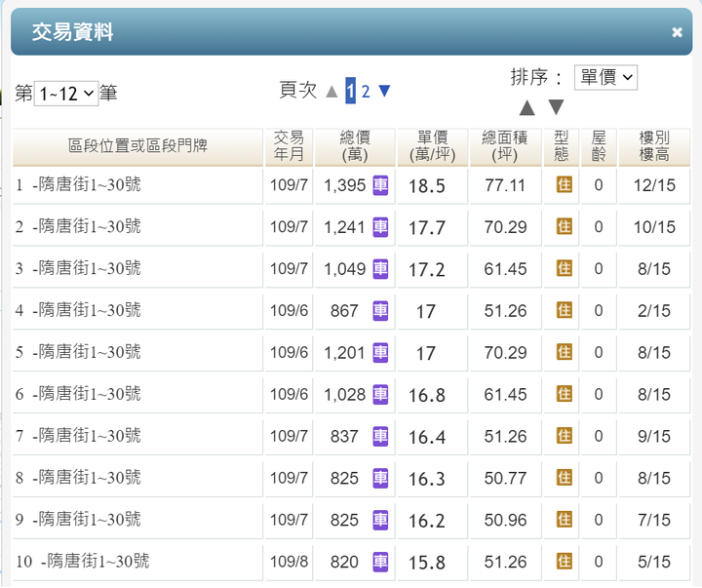Image resolution: width=702 pixels, height=588 pixels.
Task: Select page 1 in 頁次 pagination
Action: click(351, 91)
